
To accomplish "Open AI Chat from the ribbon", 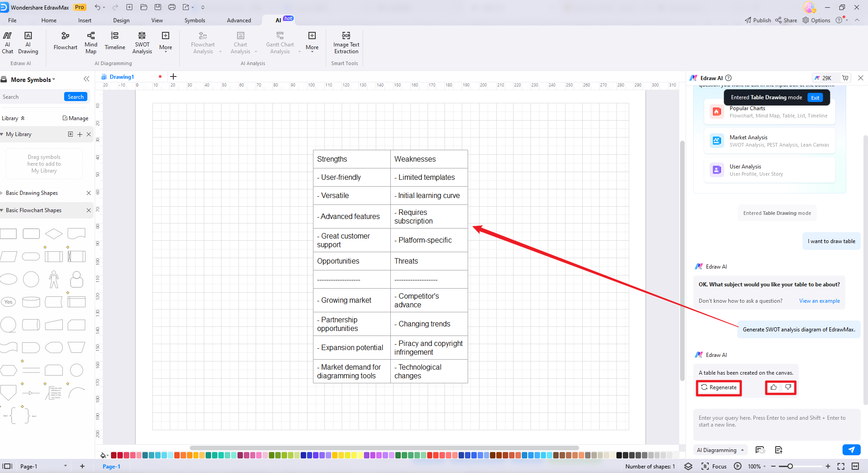I will coord(7,43).
